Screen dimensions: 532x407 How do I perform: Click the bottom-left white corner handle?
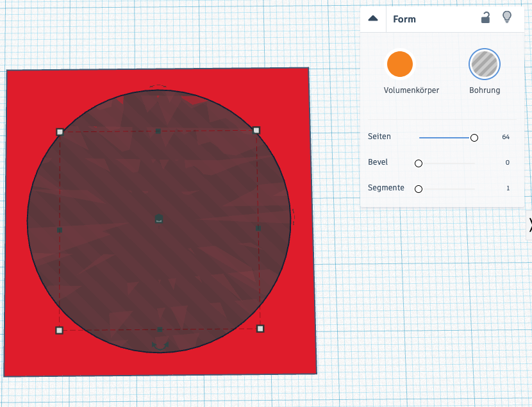click(x=59, y=330)
